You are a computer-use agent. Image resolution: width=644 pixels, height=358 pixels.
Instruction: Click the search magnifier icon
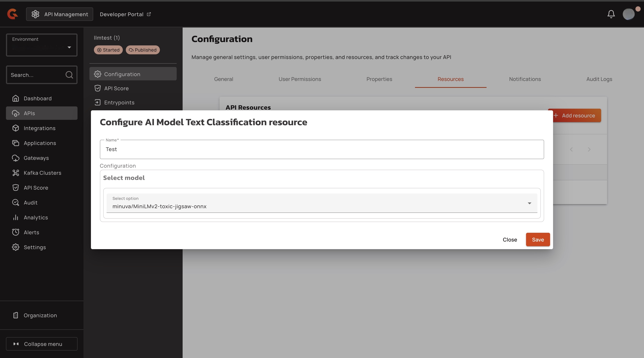pyautogui.click(x=69, y=75)
